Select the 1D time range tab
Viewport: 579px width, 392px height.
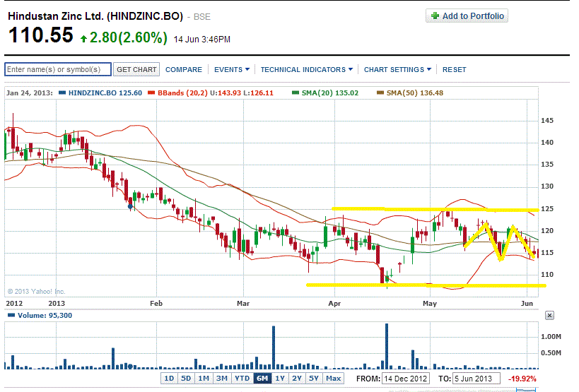(169, 379)
